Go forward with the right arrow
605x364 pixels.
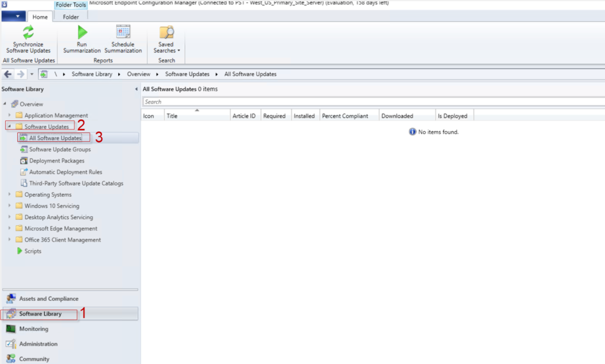[x=21, y=74]
